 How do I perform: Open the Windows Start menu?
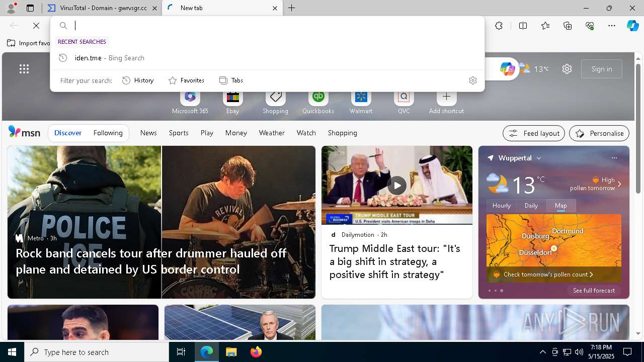[12, 352]
